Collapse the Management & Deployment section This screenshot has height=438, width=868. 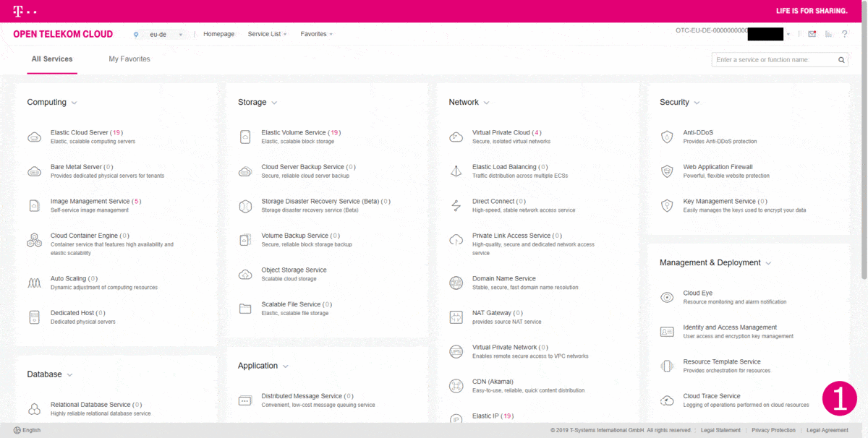tap(768, 263)
